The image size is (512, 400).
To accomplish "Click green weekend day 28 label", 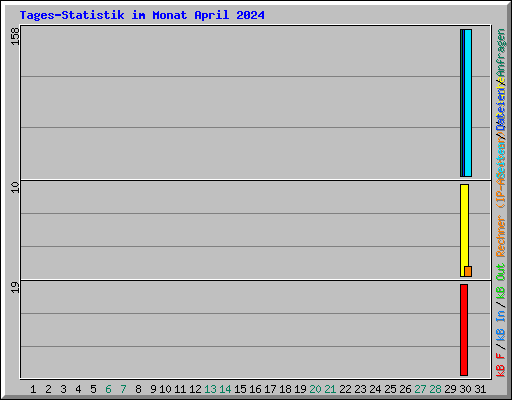I will (x=435, y=389).
